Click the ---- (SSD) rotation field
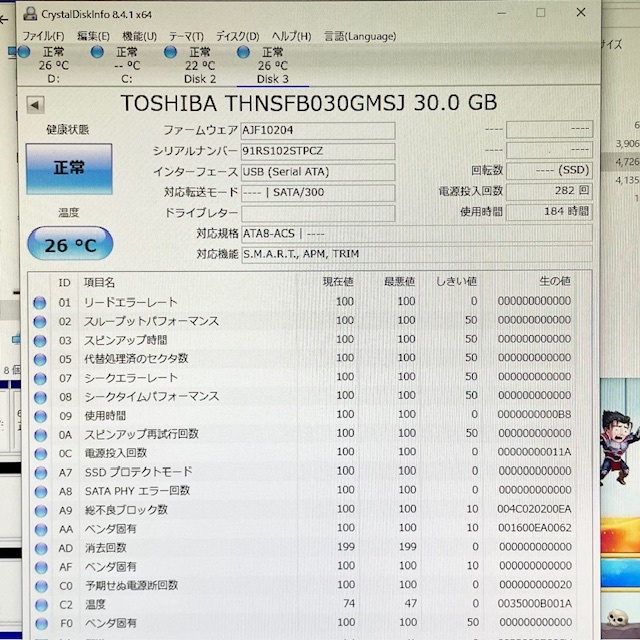 click(x=549, y=170)
